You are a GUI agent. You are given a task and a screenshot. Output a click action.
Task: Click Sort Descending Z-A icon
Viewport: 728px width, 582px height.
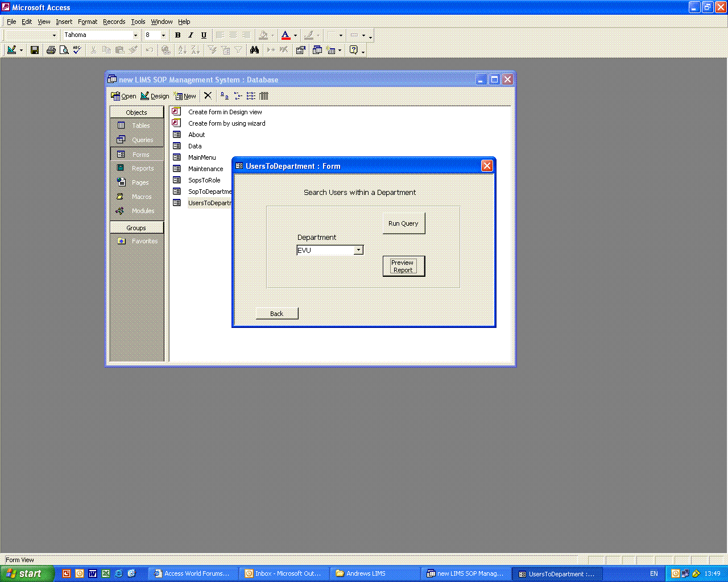(195, 50)
